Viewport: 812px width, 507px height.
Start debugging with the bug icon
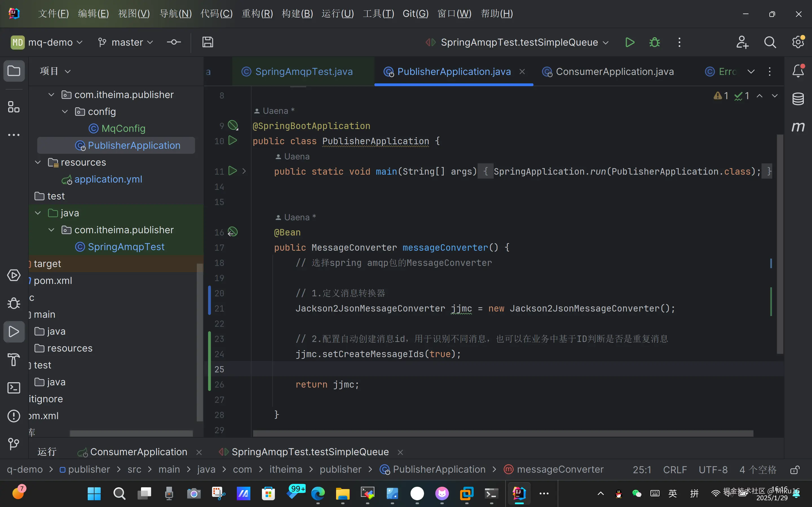click(654, 42)
